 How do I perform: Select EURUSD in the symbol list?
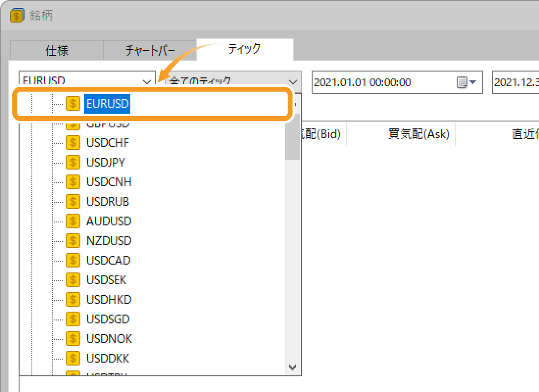(108, 103)
